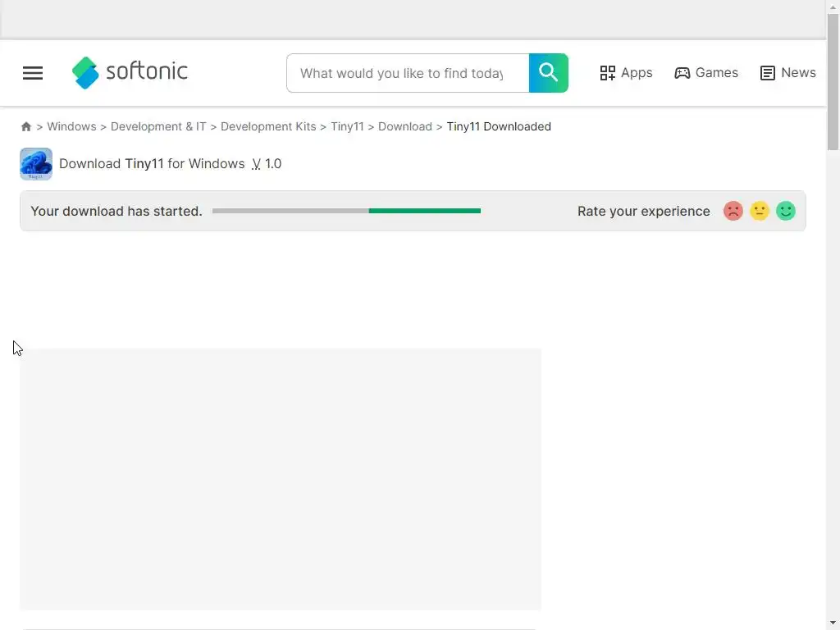Click 'Rate your experience' label
The width and height of the screenshot is (840, 630).
pyautogui.click(x=643, y=211)
